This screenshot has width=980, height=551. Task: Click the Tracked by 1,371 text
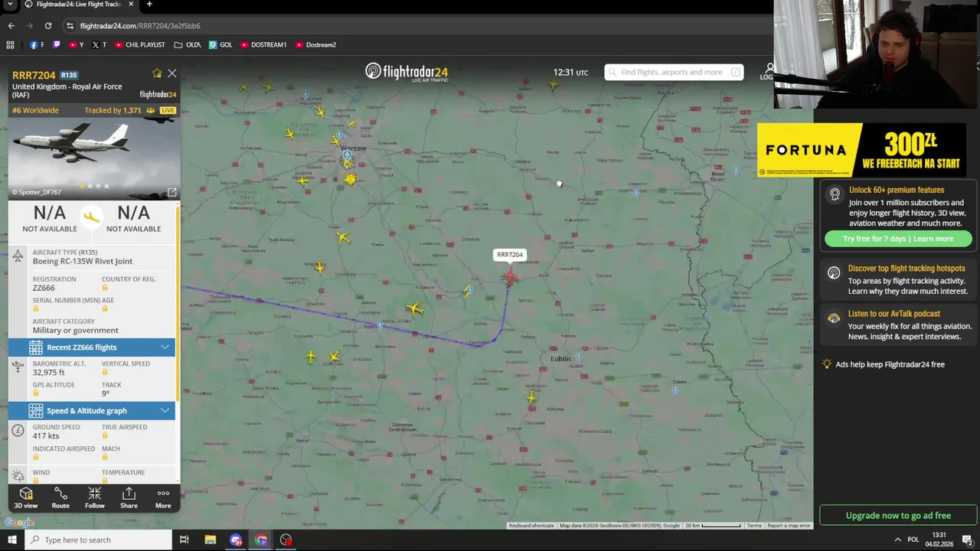tap(113, 110)
